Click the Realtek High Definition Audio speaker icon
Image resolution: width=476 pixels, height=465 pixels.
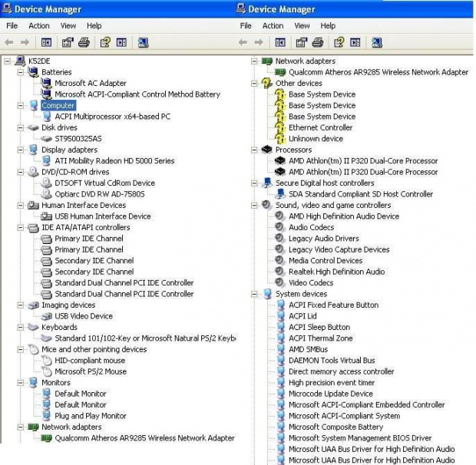[279, 271]
